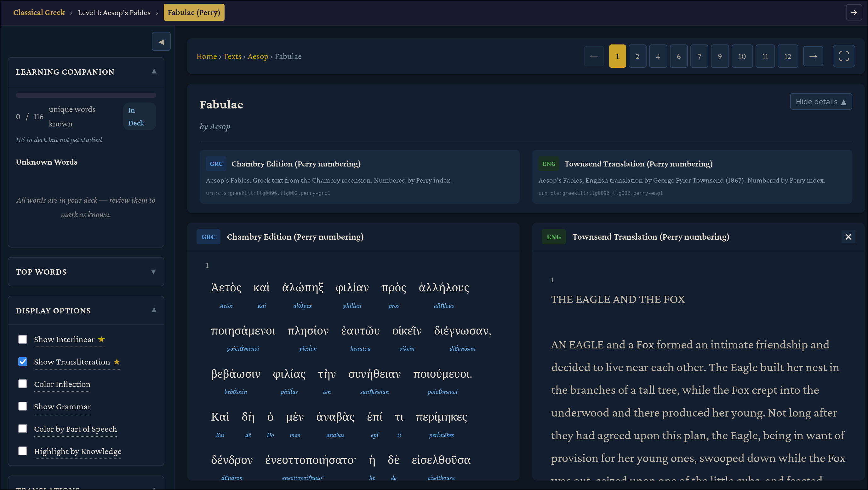Click the Hide details button

[820, 102]
